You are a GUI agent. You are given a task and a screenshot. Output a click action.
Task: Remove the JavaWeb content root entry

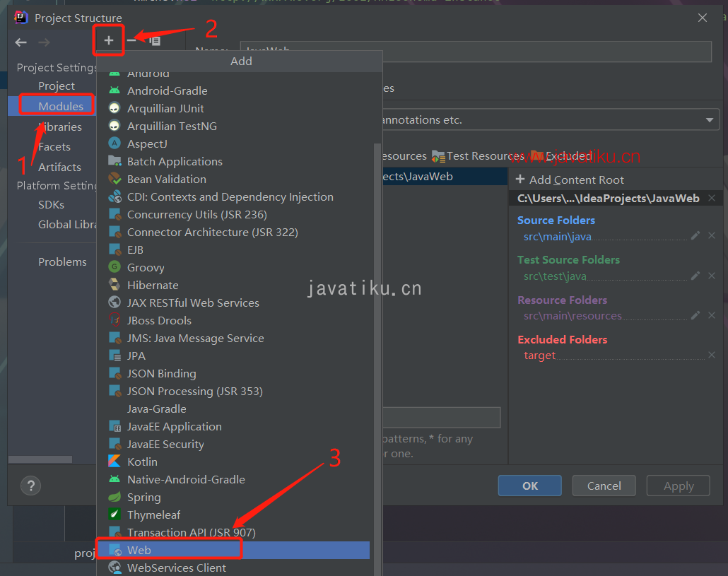(711, 198)
